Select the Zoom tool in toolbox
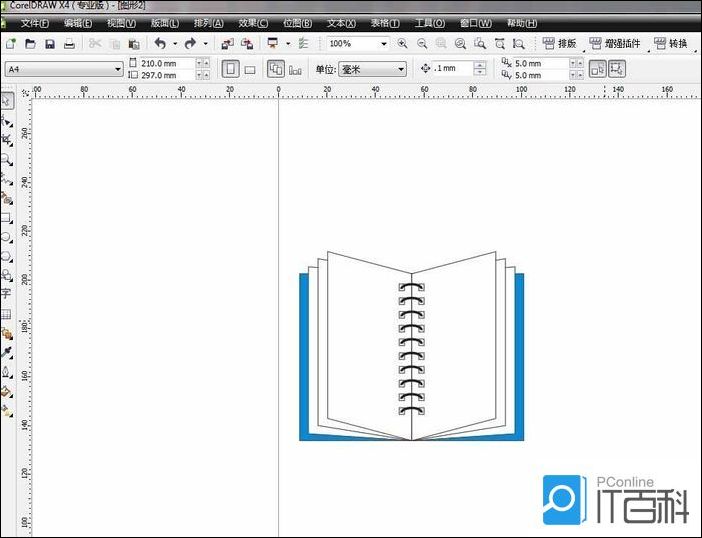702x538 pixels. pyautogui.click(x=6, y=159)
